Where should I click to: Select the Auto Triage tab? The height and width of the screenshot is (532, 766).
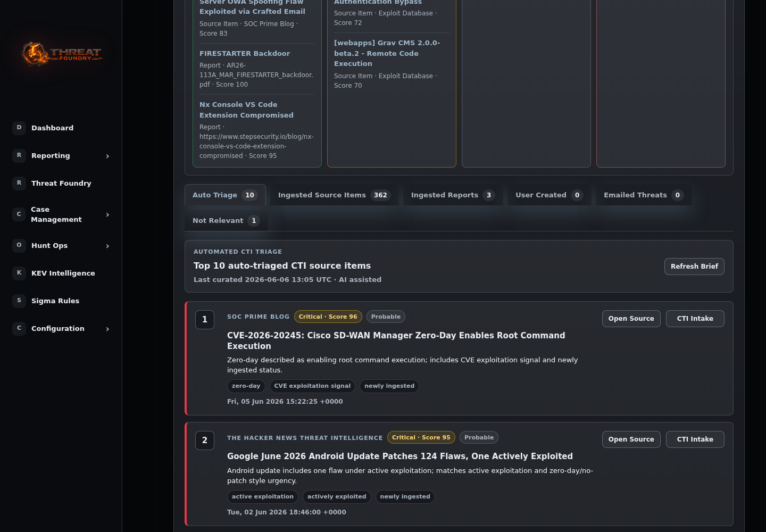225,195
